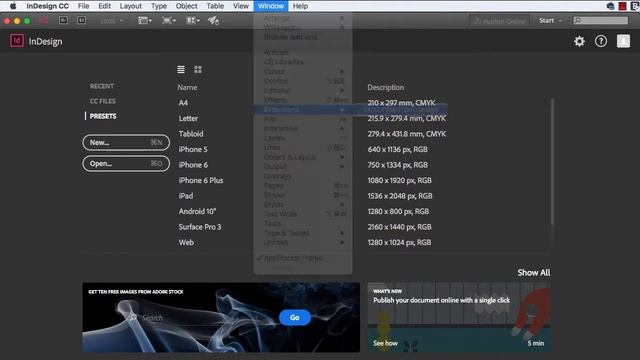Select the CC FILES tab
The width and height of the screenshot is (640, 360).
[x=103, y=101]
